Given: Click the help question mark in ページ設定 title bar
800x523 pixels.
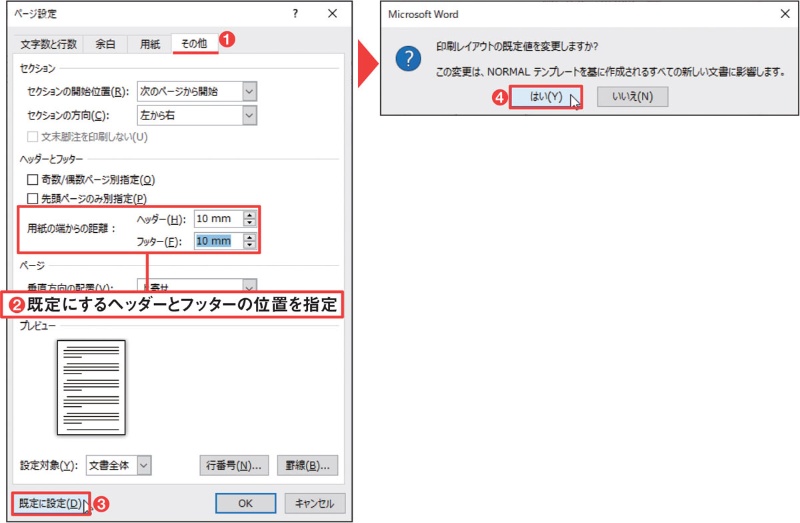Looking at the screenshot, I should [295, 15].
